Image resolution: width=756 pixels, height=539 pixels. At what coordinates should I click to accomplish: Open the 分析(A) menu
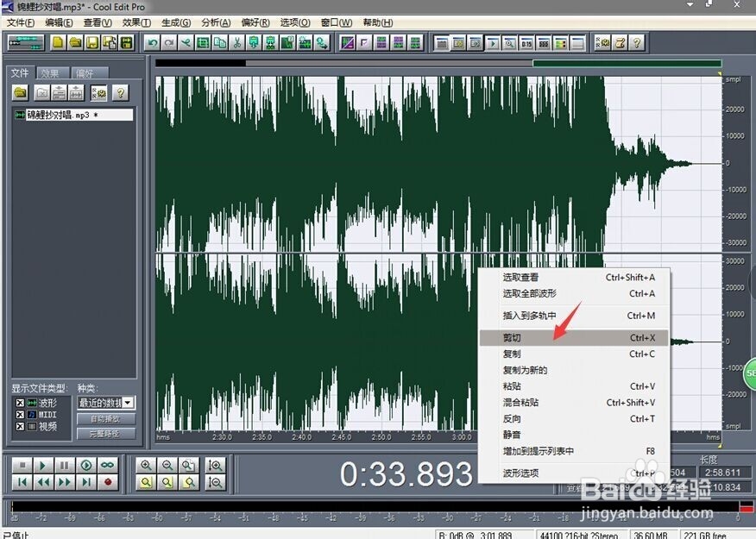tap(216, 22)
